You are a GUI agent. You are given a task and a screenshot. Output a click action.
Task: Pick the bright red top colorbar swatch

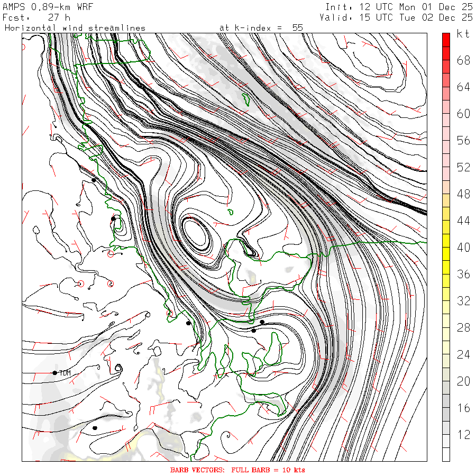[446, 39]
